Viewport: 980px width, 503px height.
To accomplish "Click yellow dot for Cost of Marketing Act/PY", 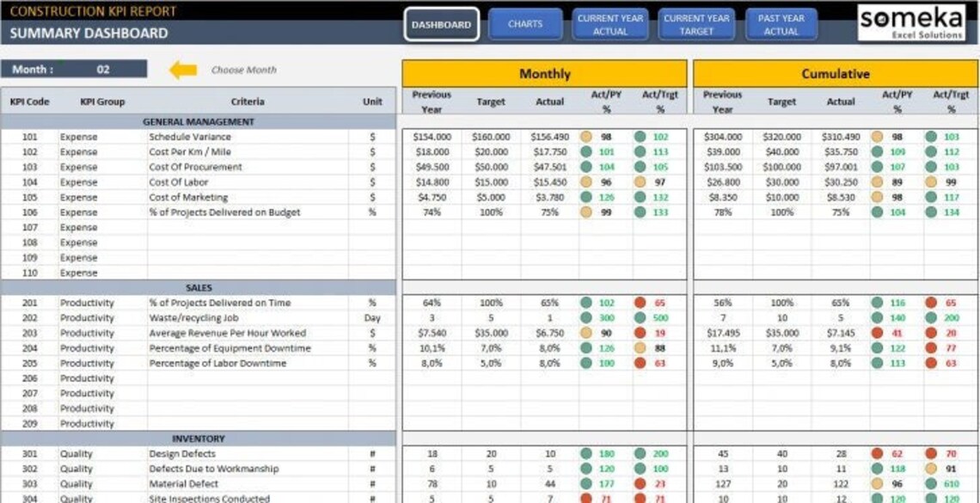I will [x=585, y=197].
